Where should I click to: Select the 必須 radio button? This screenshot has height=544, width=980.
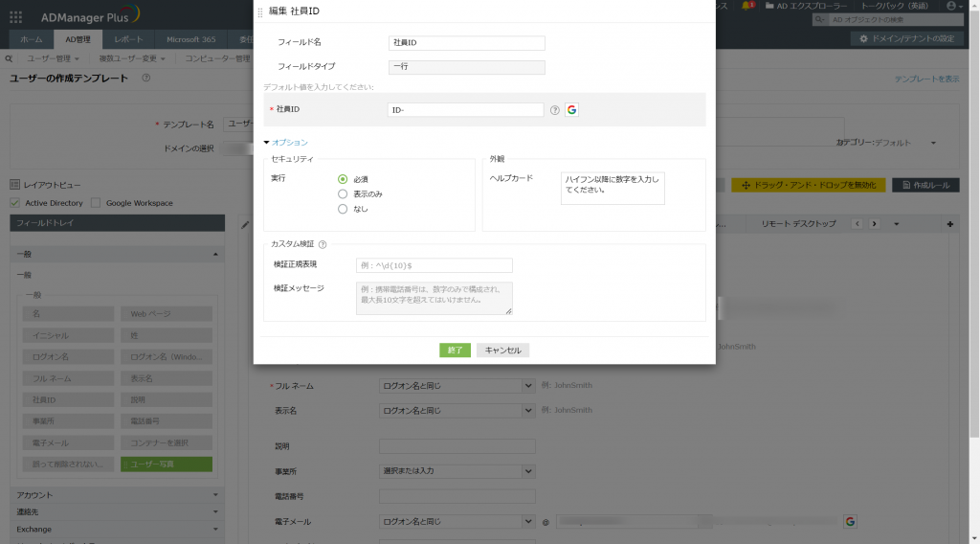pos(343,179)
